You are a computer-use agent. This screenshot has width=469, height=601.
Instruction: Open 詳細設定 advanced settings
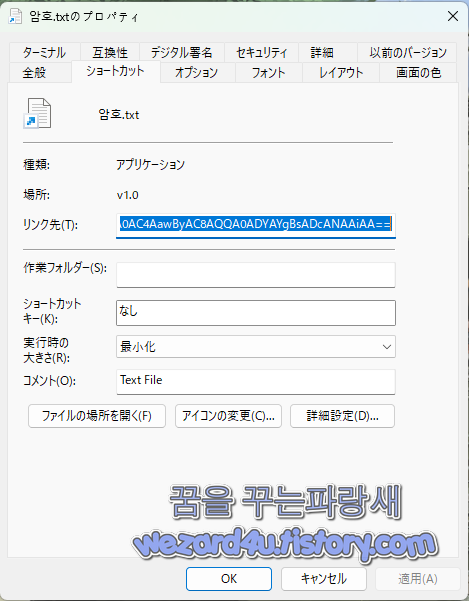point(343,416)
